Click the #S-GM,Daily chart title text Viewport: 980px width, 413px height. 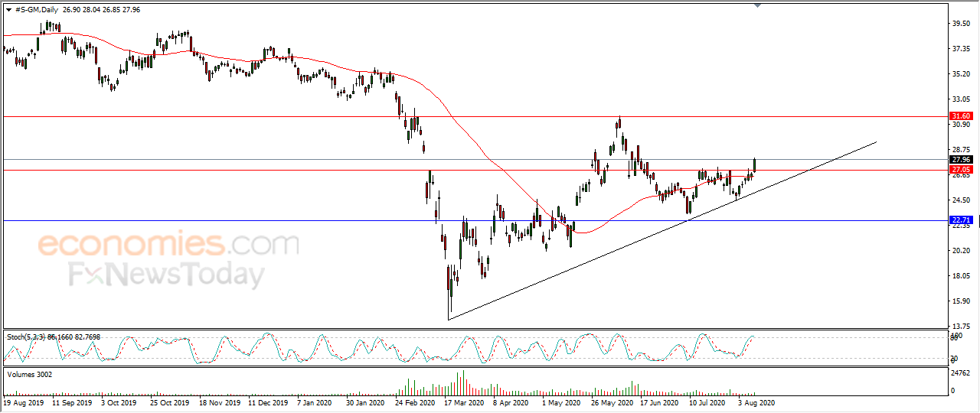37,8
